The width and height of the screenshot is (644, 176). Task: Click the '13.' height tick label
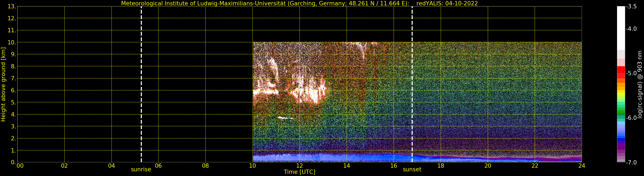[12, 6]
